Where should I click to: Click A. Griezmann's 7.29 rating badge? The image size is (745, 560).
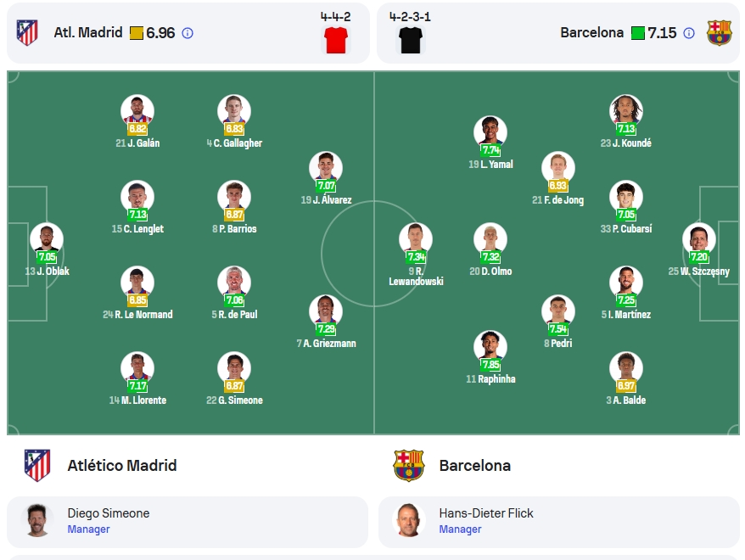tap(326, 328)
